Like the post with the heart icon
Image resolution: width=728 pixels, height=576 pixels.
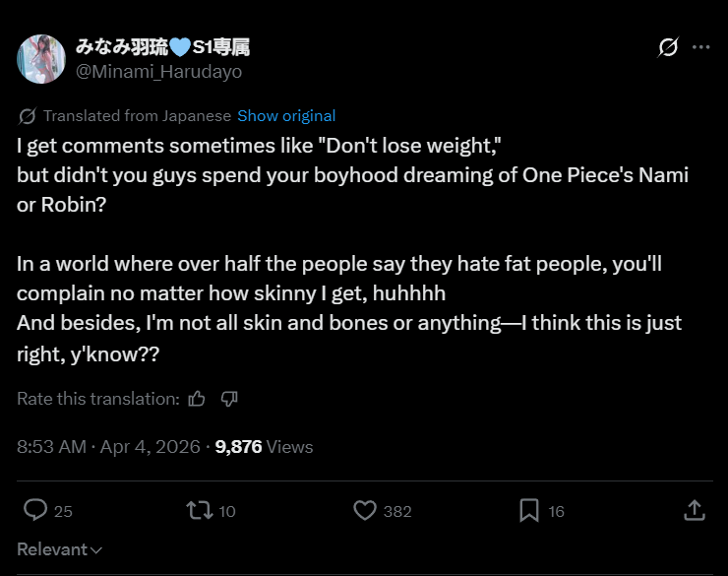[x=365, y=510]
